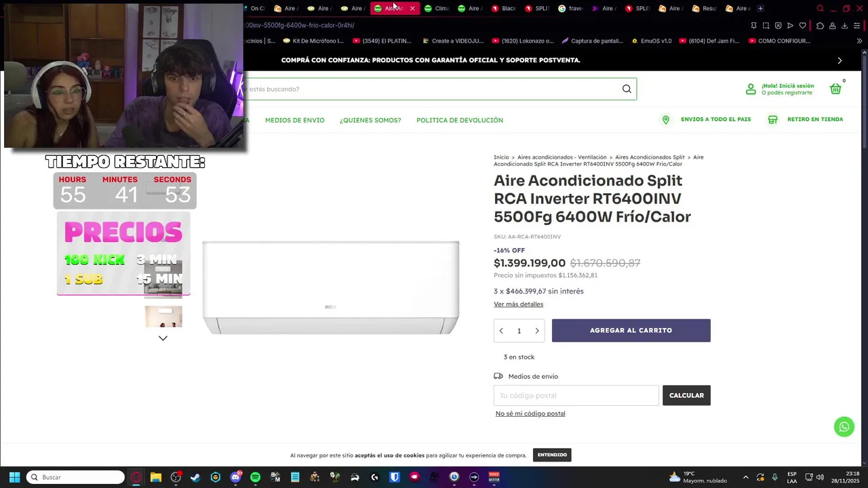
Task: Click the CALCULAR shipping button
Action: [686, 396]
